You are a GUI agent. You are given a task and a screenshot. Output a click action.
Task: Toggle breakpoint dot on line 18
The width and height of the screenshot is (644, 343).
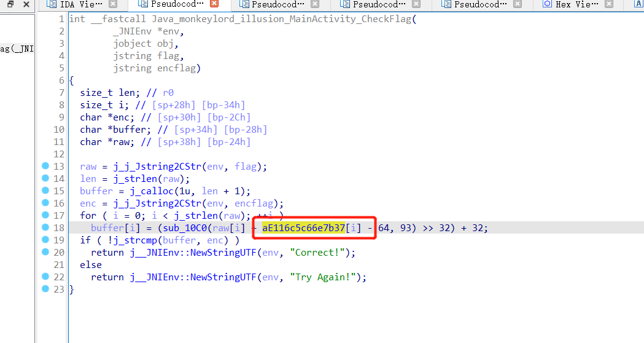(45, 228)
